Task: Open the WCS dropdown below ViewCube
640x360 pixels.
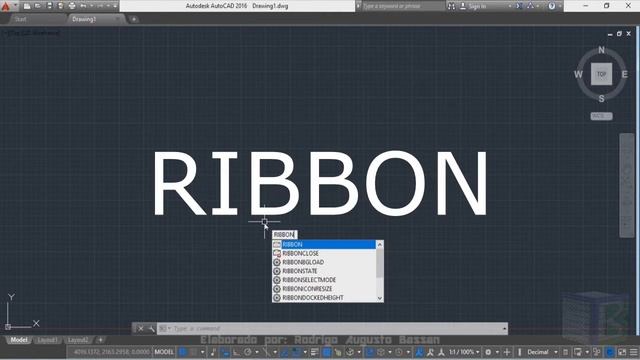Action: 601,116
